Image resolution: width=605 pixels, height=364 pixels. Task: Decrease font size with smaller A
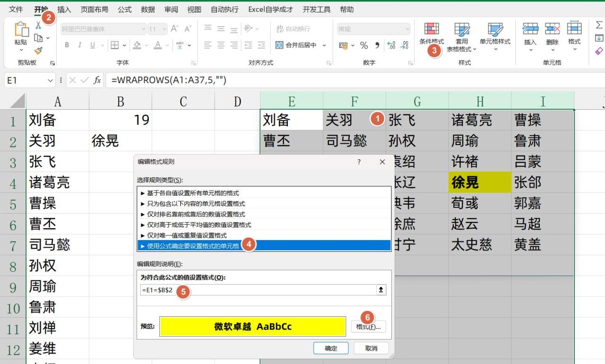click(188, 29)
